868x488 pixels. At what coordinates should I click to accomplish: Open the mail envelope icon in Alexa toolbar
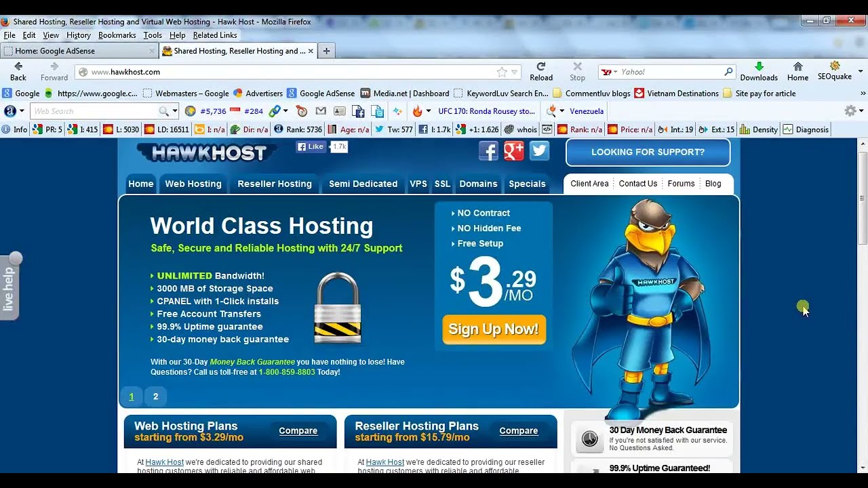click(x=321, y=111)
